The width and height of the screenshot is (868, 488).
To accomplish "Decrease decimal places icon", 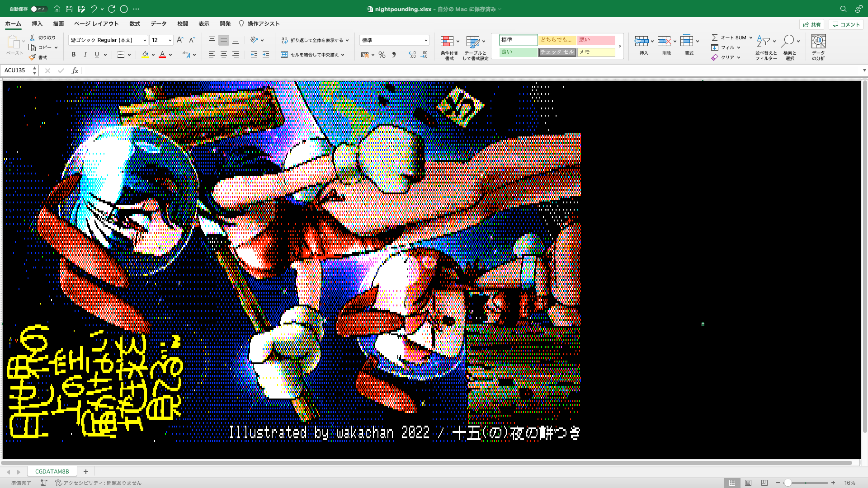I will click(424, 55).
